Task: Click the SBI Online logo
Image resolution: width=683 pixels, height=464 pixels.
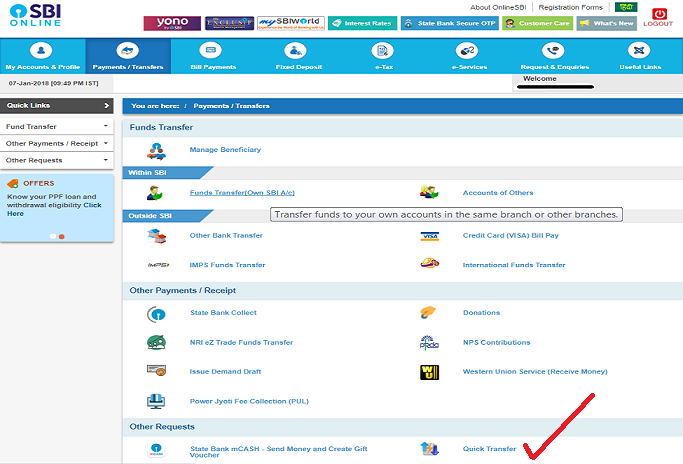Action: (x=35, y=15)
